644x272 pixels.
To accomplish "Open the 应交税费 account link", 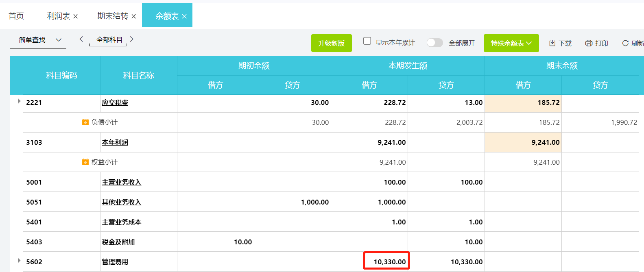I will tap(115, 102).
